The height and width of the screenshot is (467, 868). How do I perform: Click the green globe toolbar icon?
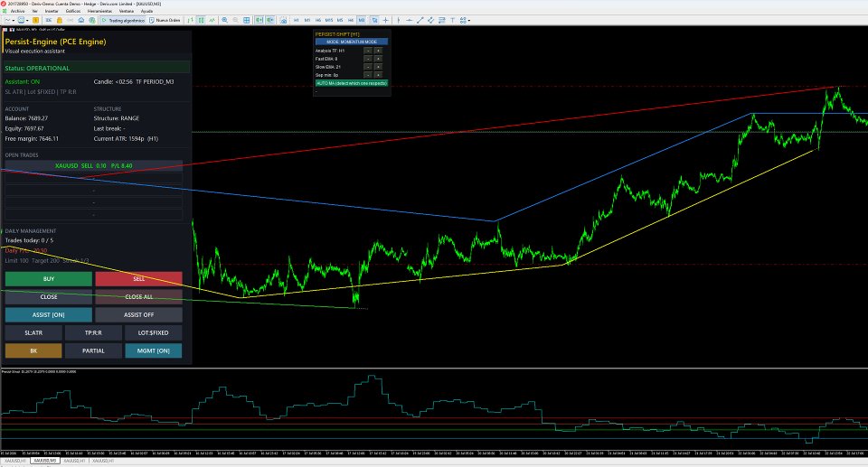[92, 20]
